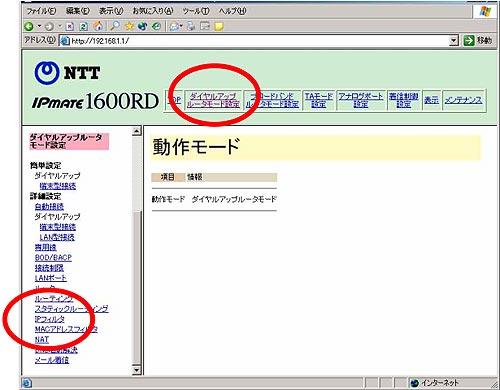Open 端末型接続 link under 詳細設定
500x390 pixels.
[x=58, y=227]
